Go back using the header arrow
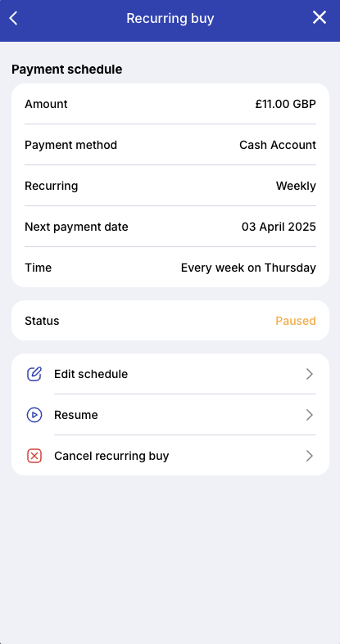 point(14,18)
